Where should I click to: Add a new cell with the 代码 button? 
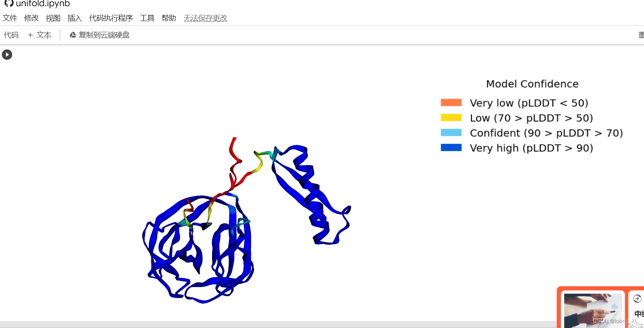pos(11,35)
